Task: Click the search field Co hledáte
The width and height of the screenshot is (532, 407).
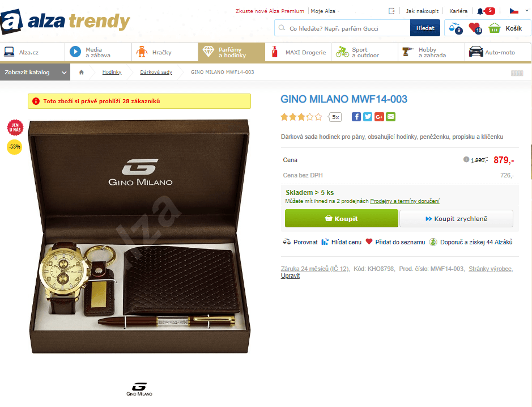Action: tap(342, 28)
